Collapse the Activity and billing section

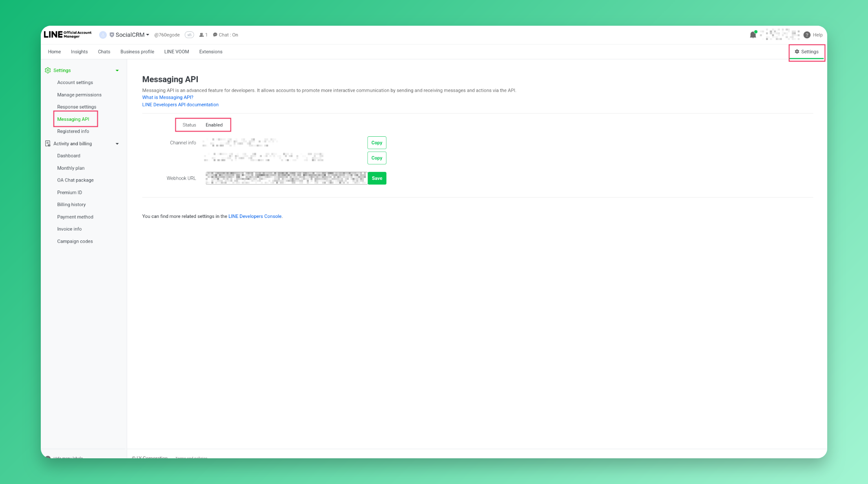117,143
